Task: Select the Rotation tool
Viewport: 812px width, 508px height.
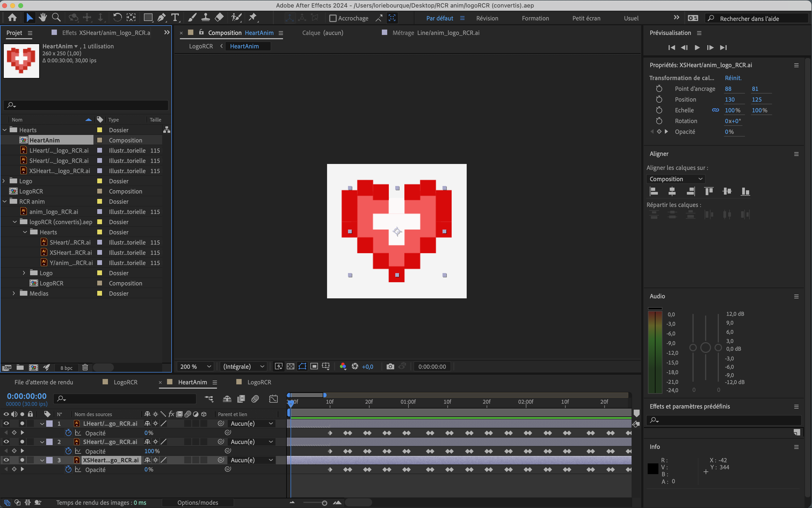Action: [117, 18]
